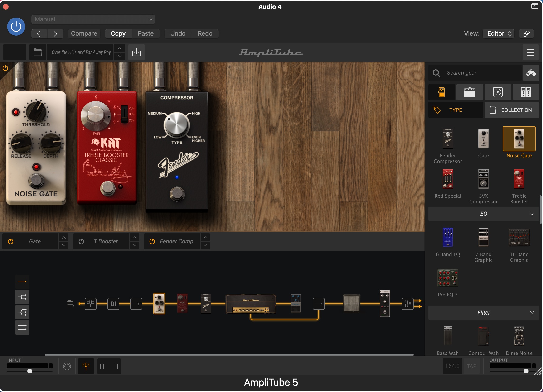This screenshot has height=392, width=543.
Task: Step Gate slot to next model
Action: pyautogui.click(x=64, y=246)
